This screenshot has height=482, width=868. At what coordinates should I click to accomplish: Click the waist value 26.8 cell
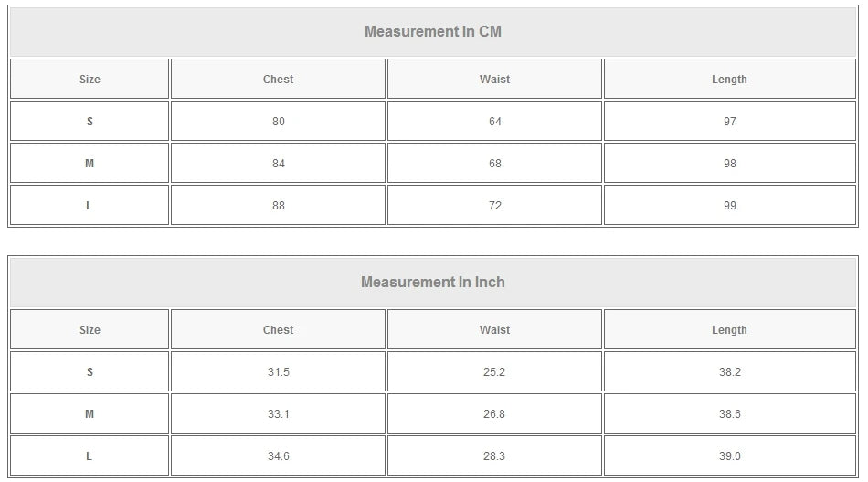[x=494, y=414]
